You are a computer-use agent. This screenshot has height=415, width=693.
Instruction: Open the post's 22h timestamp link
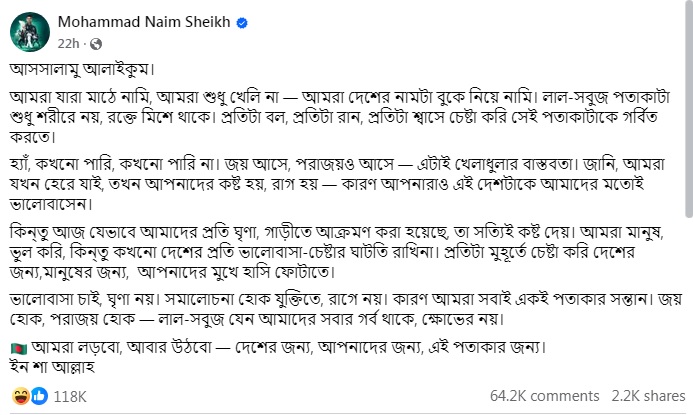[x=70, y=44]
